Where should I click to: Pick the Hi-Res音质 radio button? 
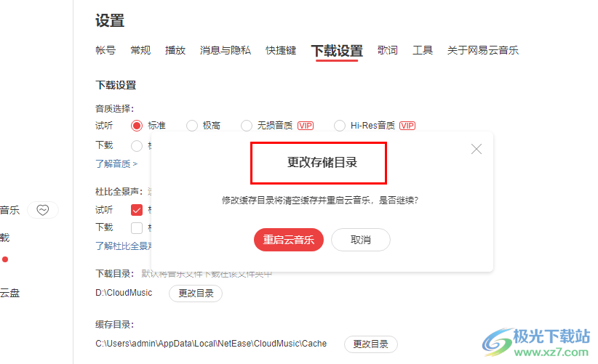(340, 126)
